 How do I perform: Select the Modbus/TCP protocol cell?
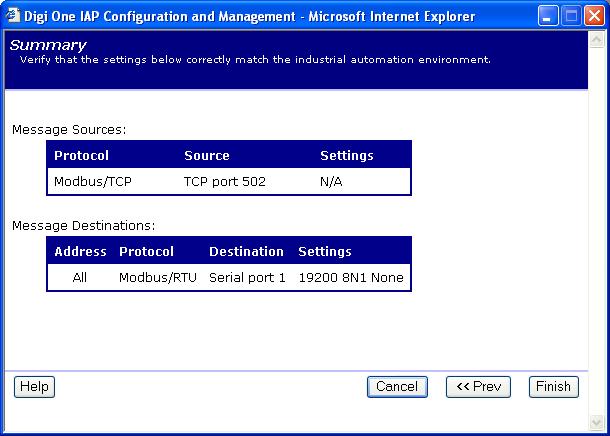coord(93,182)
